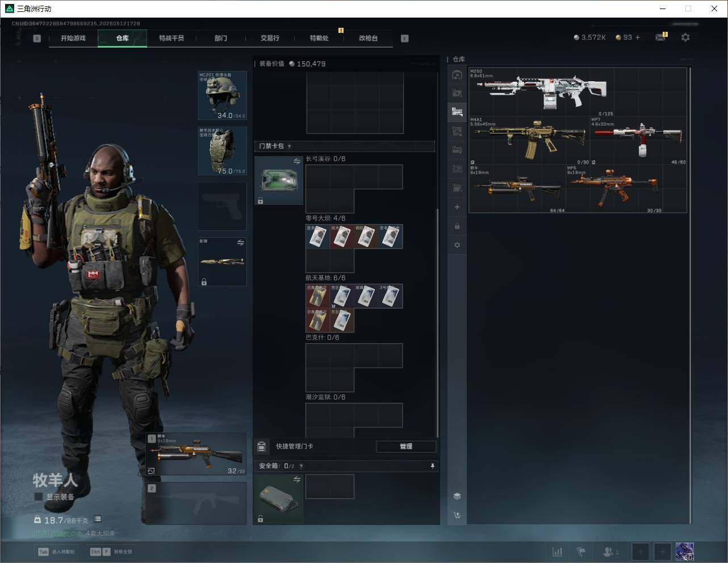Click the 管理 button

tap(406, 447)
